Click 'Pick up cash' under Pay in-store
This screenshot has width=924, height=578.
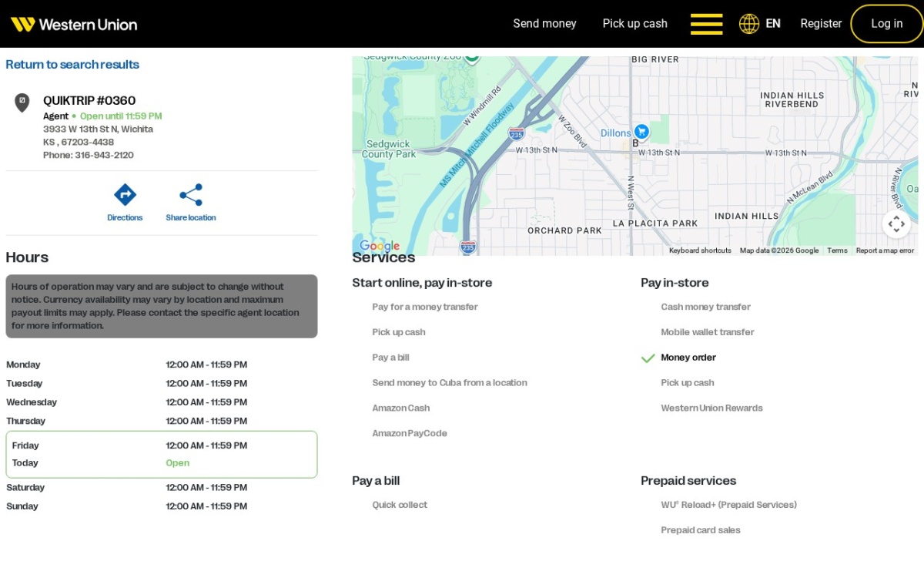[688, 383]
